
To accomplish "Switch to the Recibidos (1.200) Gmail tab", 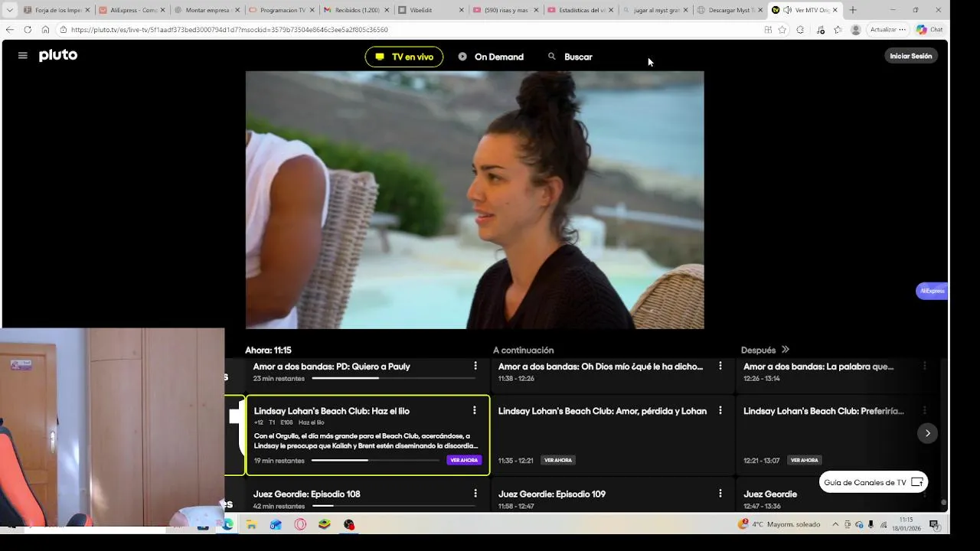I will 356,10.
